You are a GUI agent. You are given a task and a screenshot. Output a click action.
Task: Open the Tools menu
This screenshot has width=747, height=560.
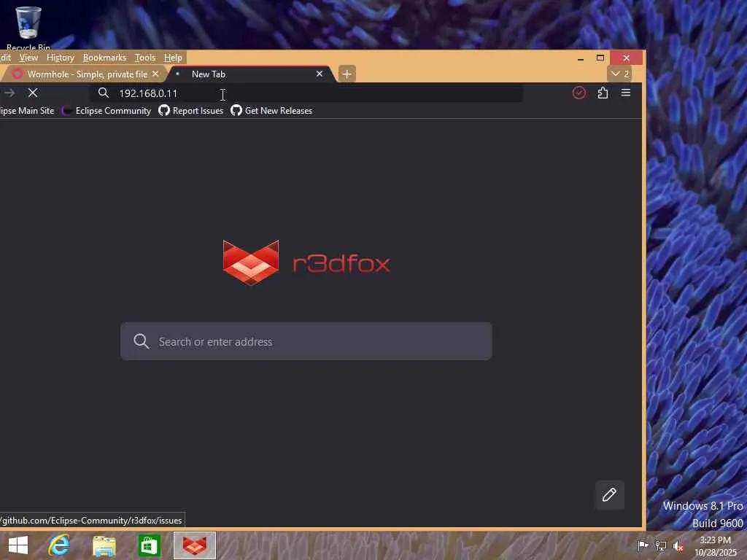point(145,58)
